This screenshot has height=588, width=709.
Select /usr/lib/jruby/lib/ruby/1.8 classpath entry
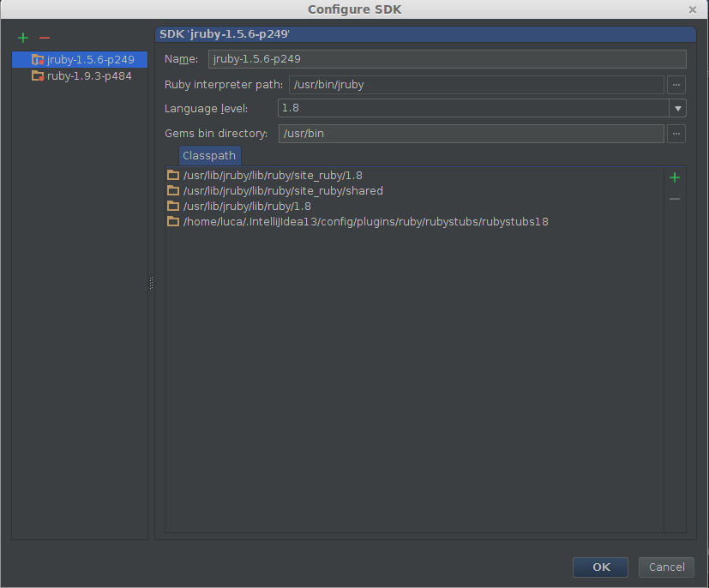click(414, 206)
